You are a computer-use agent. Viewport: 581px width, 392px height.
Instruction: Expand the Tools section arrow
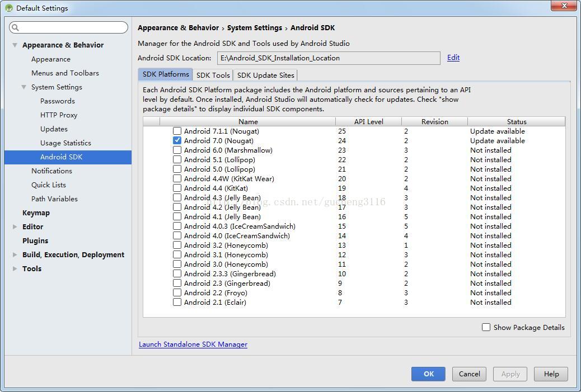point(15,269)
